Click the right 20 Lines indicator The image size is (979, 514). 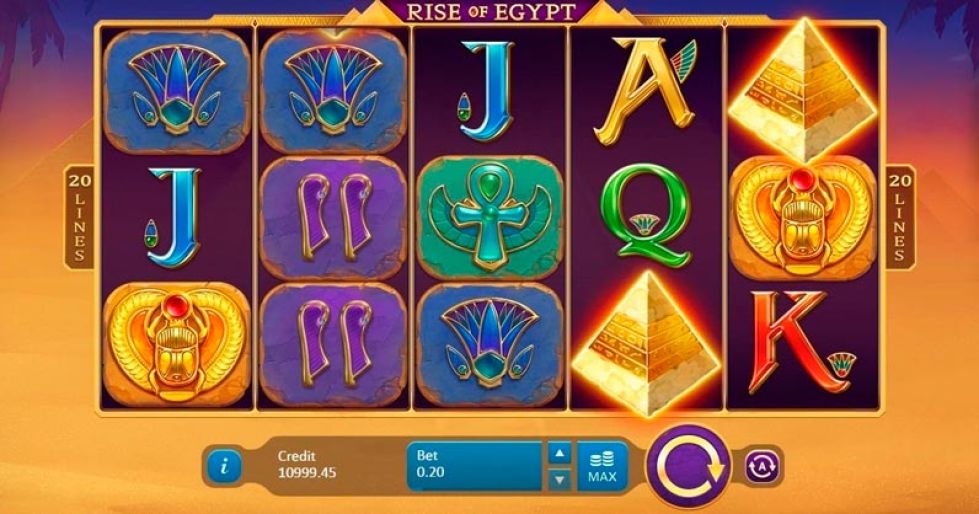coord(900,217)
